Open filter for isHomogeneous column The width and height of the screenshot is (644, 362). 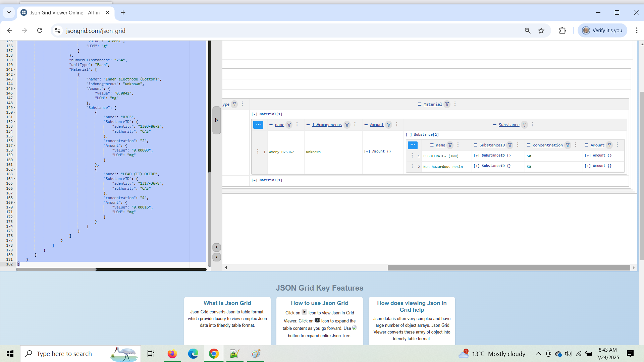(x=347, y=125)
